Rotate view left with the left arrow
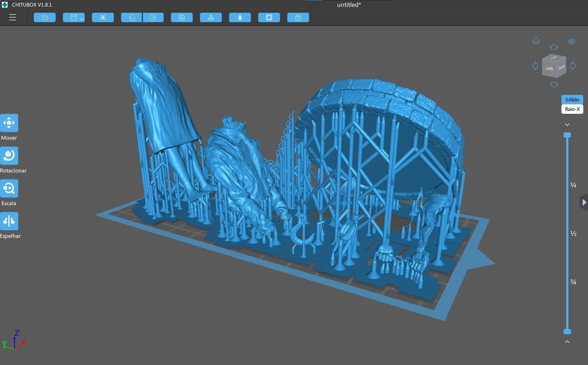588x365 pixels. (x=535, y=66)
